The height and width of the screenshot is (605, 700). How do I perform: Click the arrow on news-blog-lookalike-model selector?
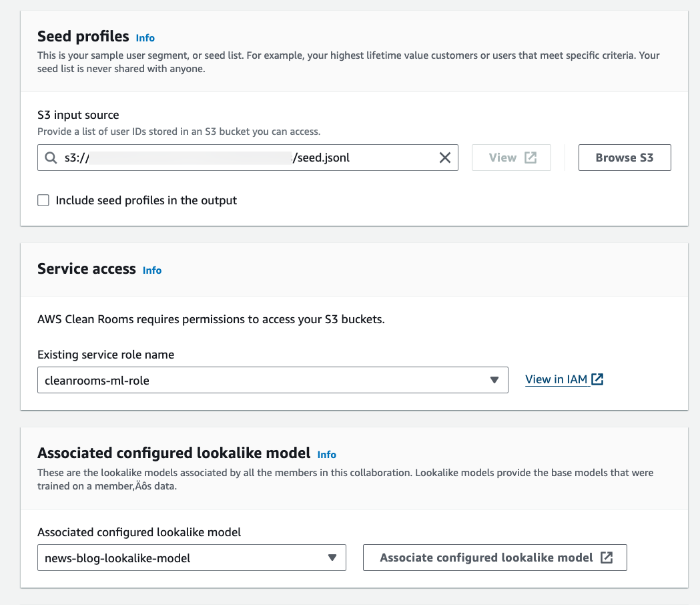tap(332, 558)
